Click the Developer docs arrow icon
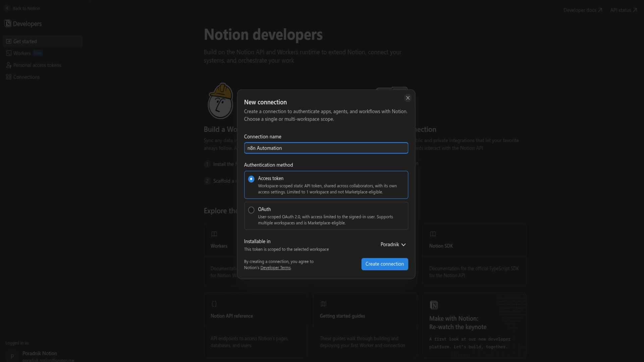The height and width of the screenshot is (362, 644). (x=600, y=10)
